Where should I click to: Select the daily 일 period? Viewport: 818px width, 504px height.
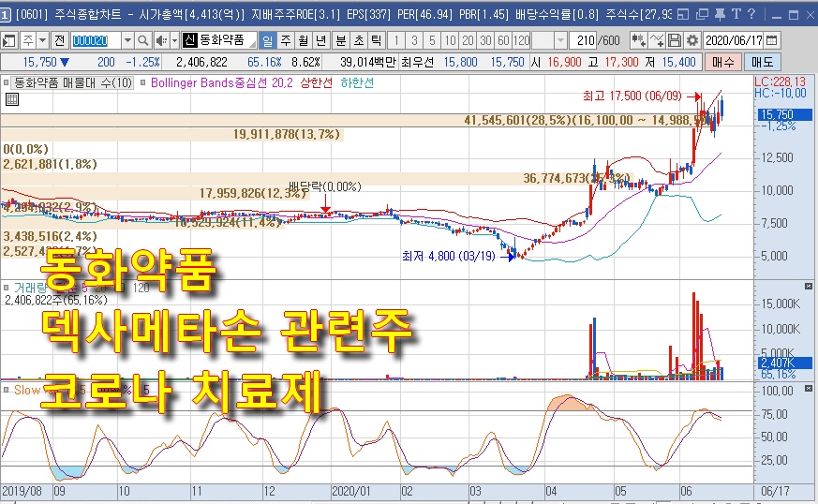(268, 40)
